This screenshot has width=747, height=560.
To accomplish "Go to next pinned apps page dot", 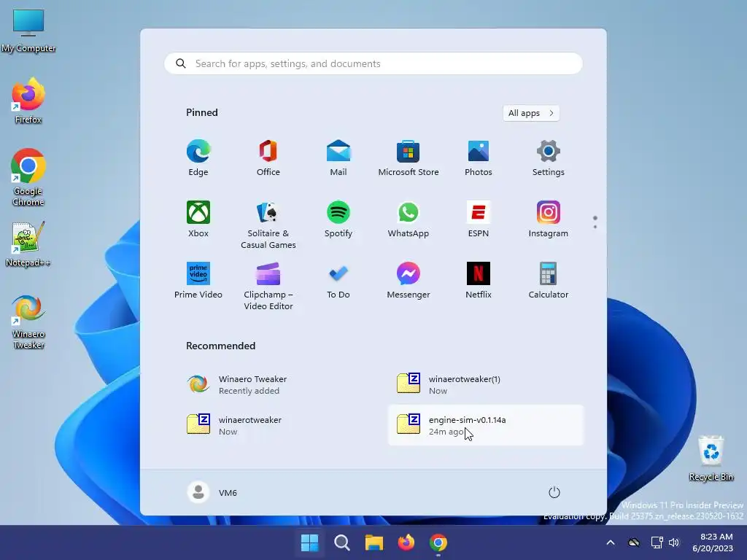I will pos(595,227).
